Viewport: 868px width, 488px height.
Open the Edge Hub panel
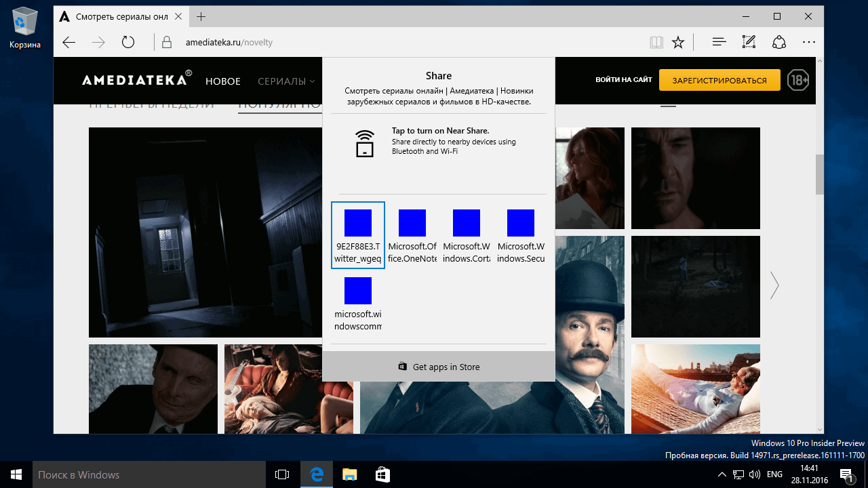click(718, 42)
